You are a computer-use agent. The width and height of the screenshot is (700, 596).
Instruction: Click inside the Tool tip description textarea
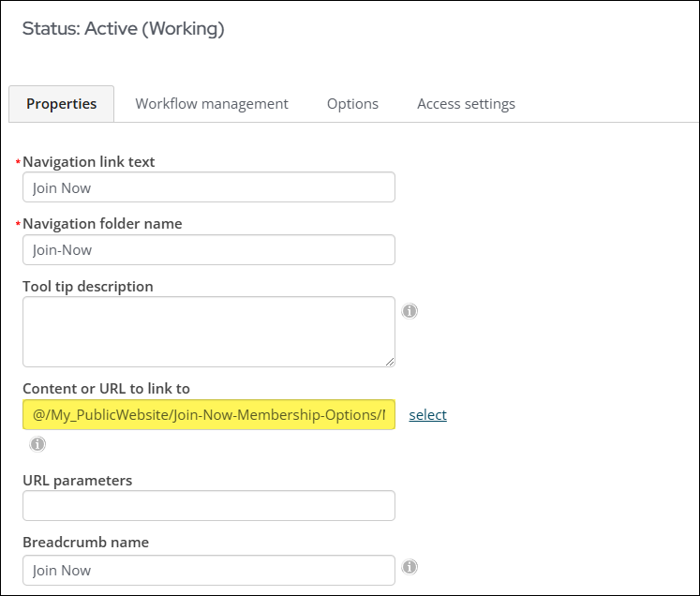(x=208, y=332)
